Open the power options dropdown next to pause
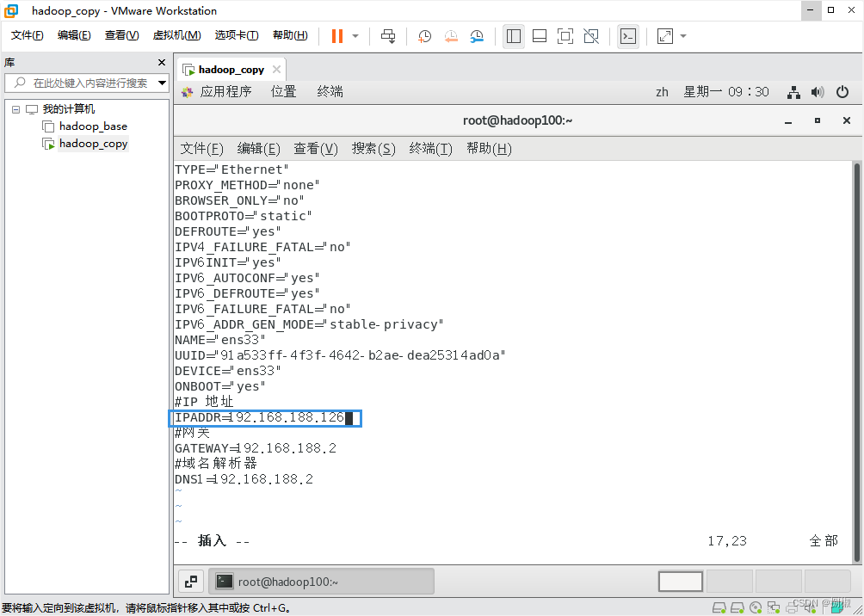 (x=355, y=36)
